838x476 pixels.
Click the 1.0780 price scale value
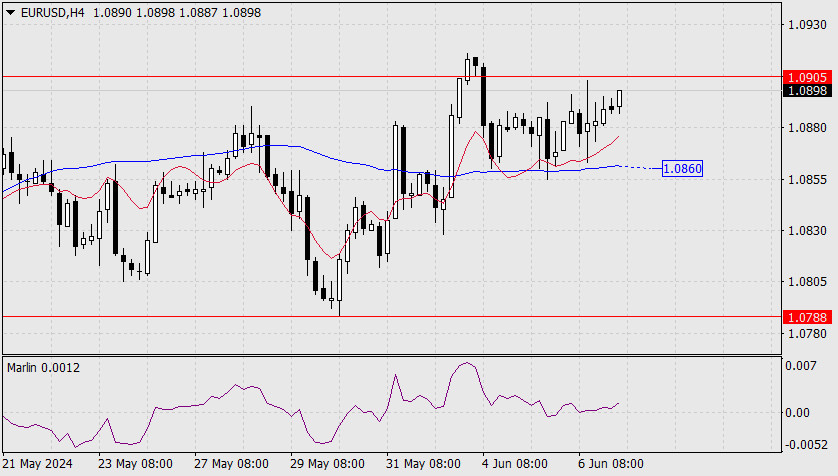807,333
